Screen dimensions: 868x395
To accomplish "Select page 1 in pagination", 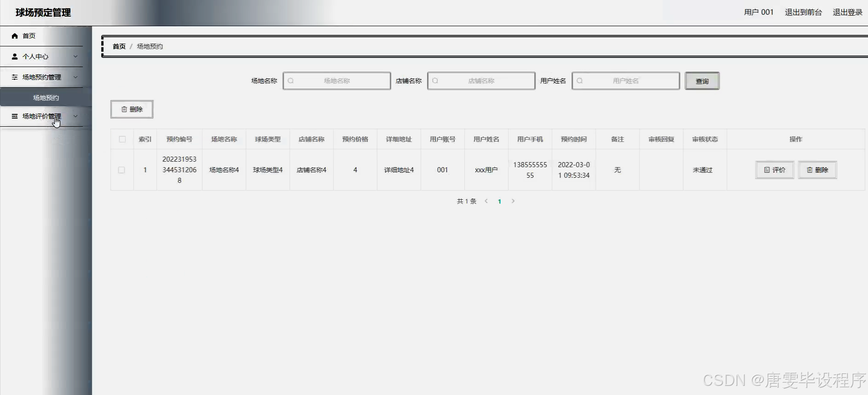I will (x=499, y=201).
